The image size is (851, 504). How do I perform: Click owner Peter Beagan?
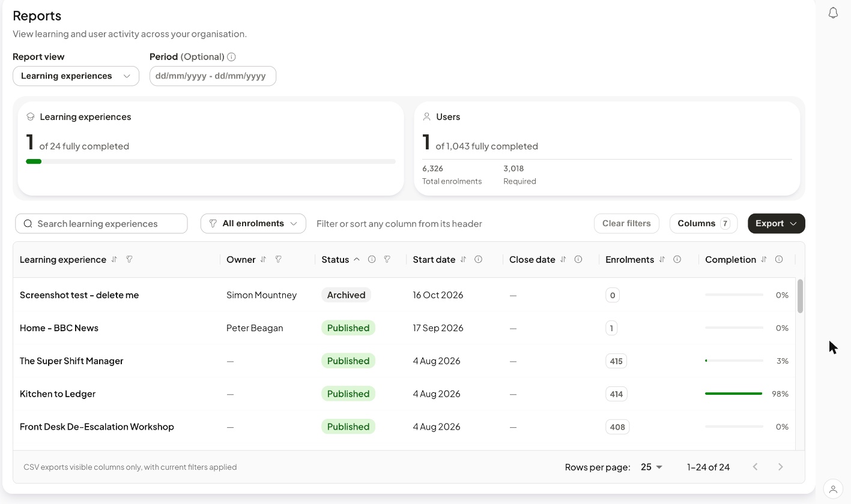pyautogui.click(x=255, y=328)
